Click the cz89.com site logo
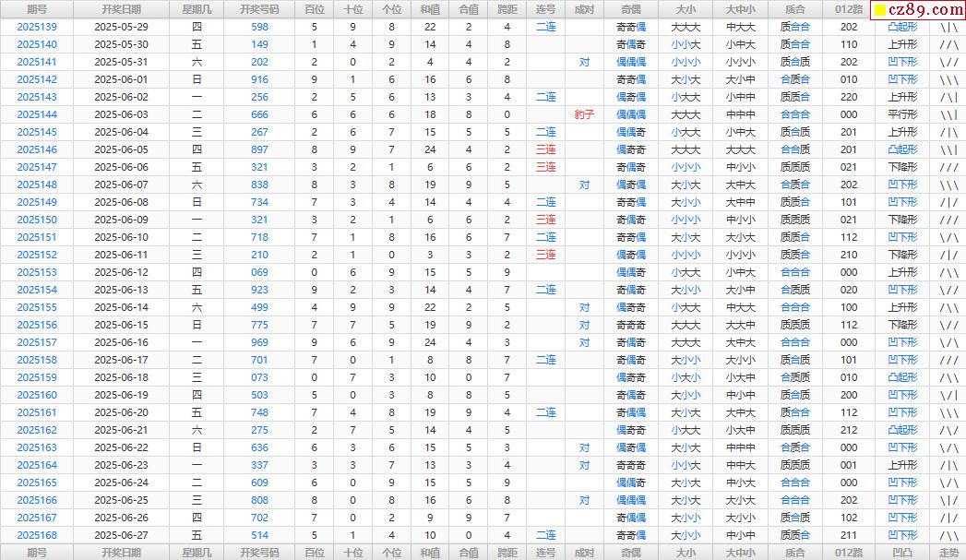Image resolution: width=966 pixels, height=560 pixels. pyautogui.click(x=918, y=10)
